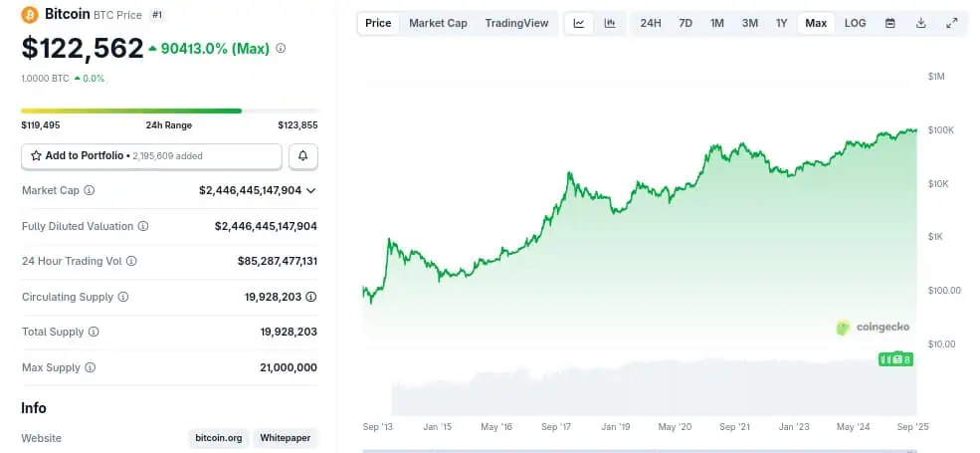
Task: Expand chart to fullscreen
Action: tap(952, 23)
